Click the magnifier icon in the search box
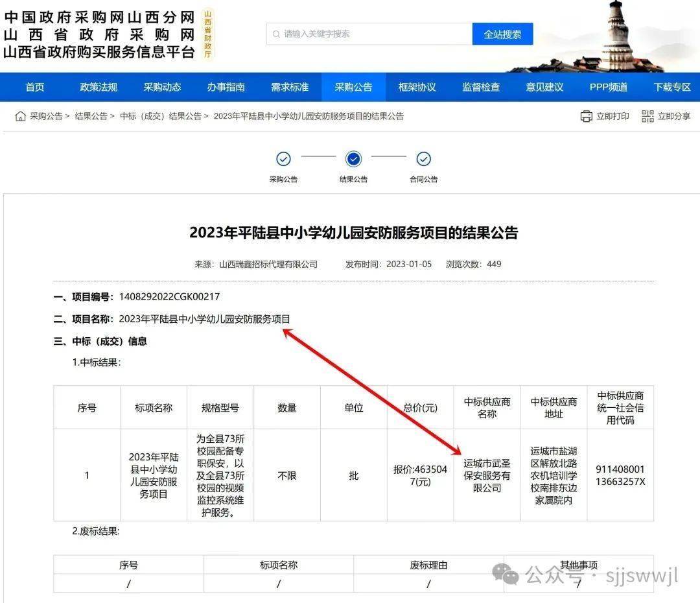 point(277,34)
